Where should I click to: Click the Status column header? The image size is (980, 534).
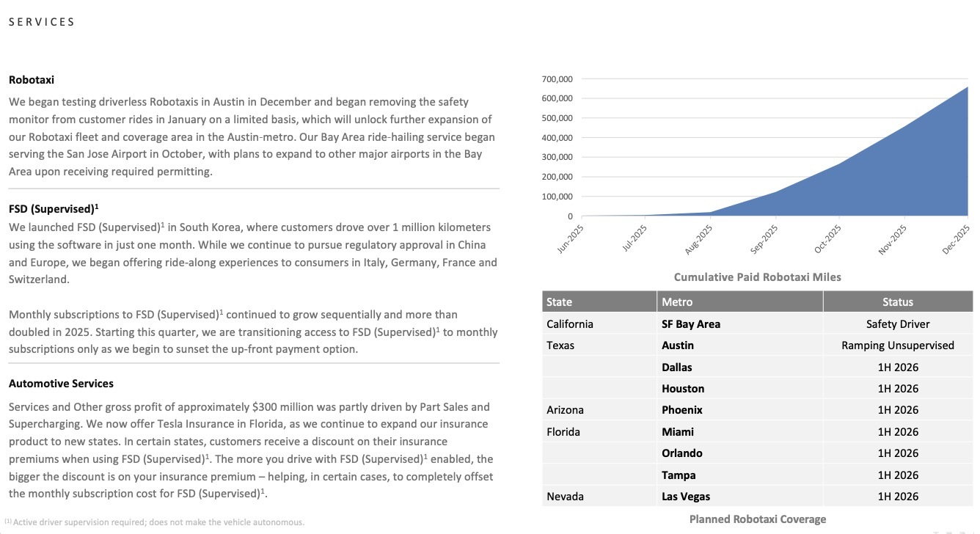pyautogui.click(x=898, y=302)
